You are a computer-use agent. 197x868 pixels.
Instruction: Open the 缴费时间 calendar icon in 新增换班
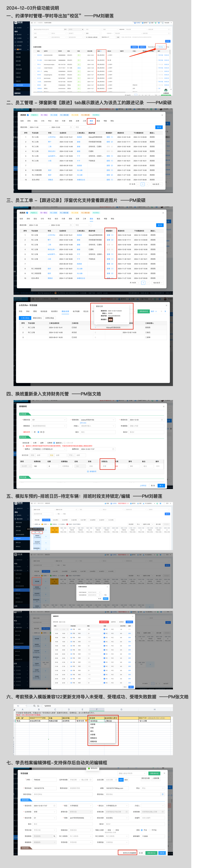[x=113, y=449]
